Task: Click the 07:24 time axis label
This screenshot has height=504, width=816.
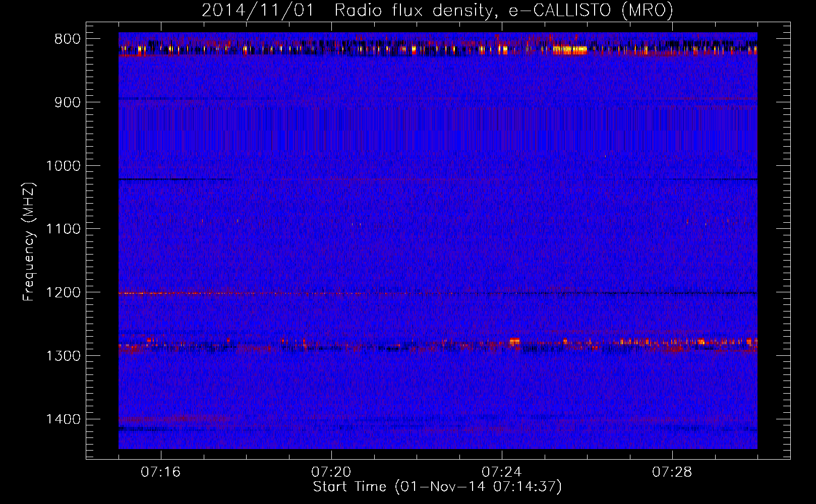Action: coord(501,472)
